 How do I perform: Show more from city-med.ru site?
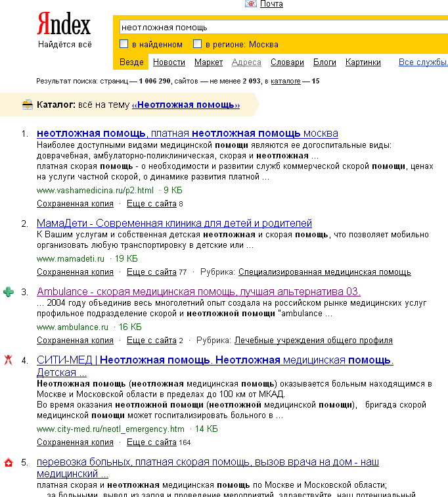click(151, 442)
